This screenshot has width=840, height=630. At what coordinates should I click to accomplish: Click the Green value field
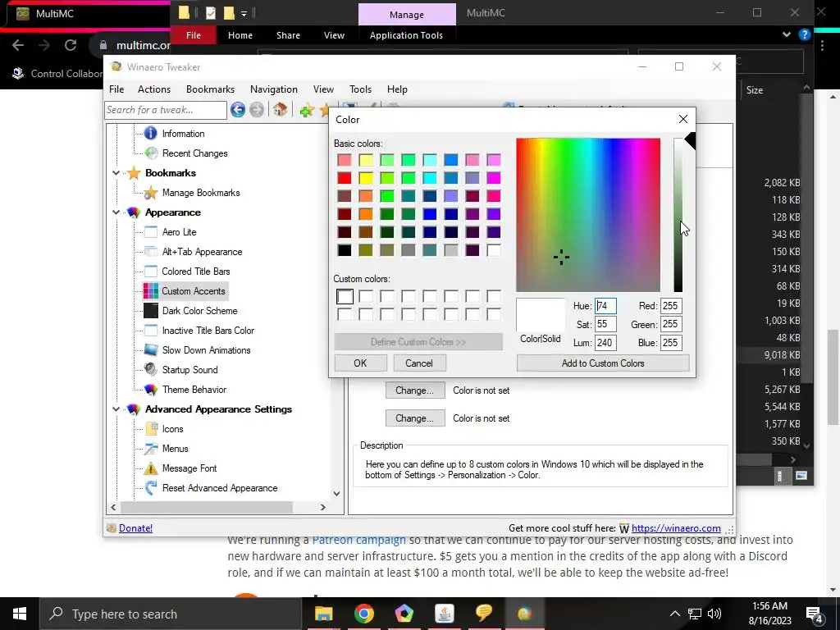pyautogui.click(x=671, y=324)
